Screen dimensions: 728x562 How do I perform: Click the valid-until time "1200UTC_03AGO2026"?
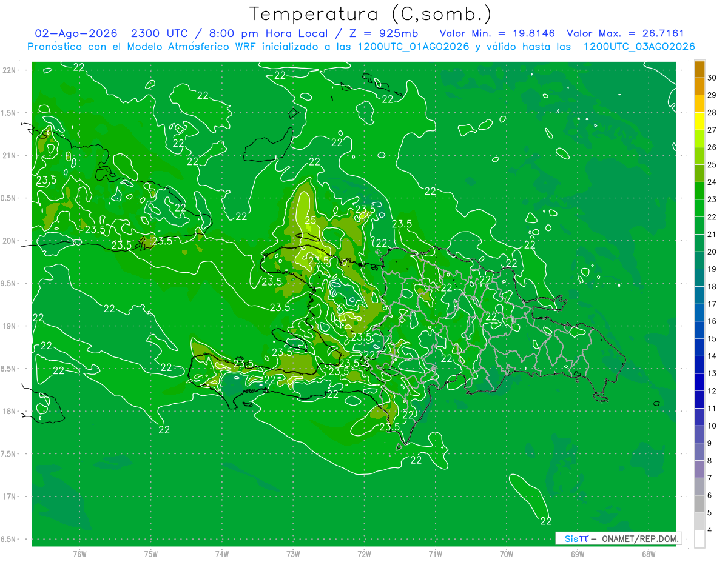[639, 47]
